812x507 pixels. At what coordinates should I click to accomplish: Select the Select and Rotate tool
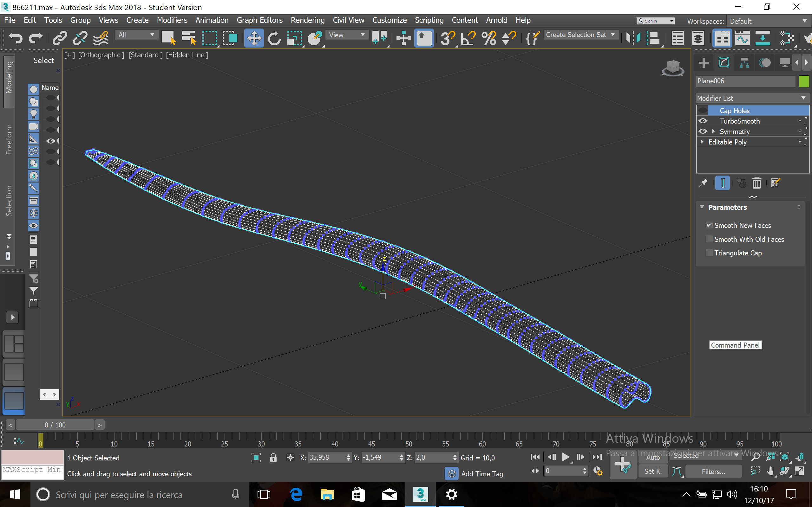point(274,38)
